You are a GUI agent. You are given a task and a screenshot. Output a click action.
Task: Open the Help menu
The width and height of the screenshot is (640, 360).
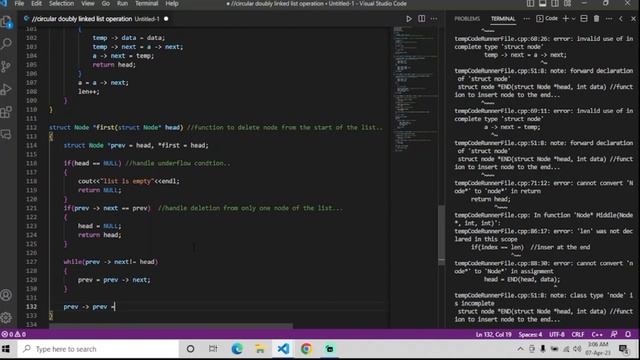tap(172, 4)
